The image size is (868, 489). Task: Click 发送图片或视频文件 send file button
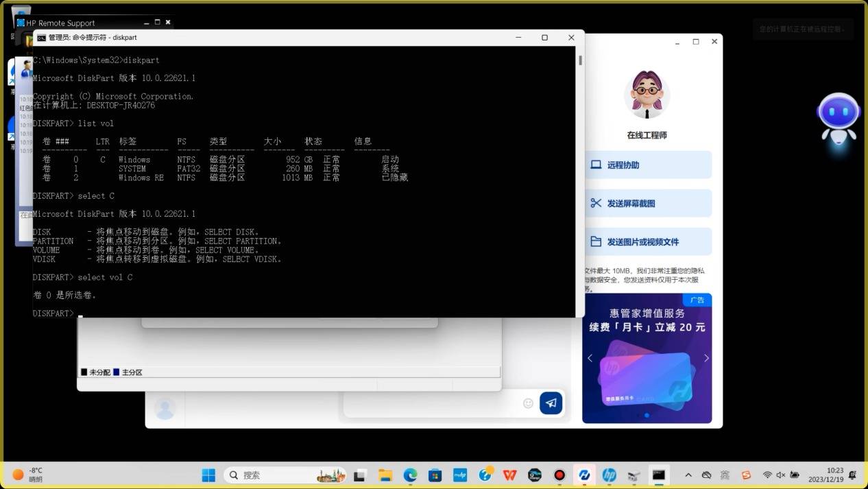pos(647,242)
